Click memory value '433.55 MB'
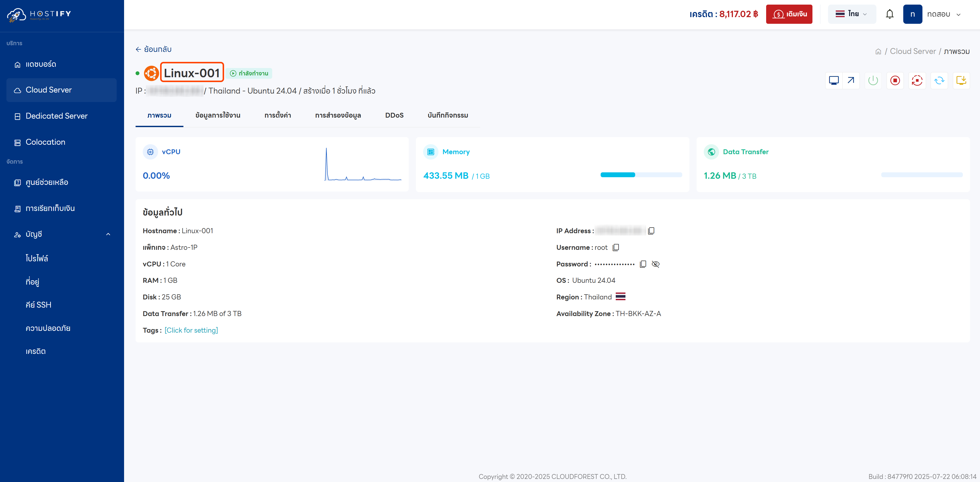 446,176
